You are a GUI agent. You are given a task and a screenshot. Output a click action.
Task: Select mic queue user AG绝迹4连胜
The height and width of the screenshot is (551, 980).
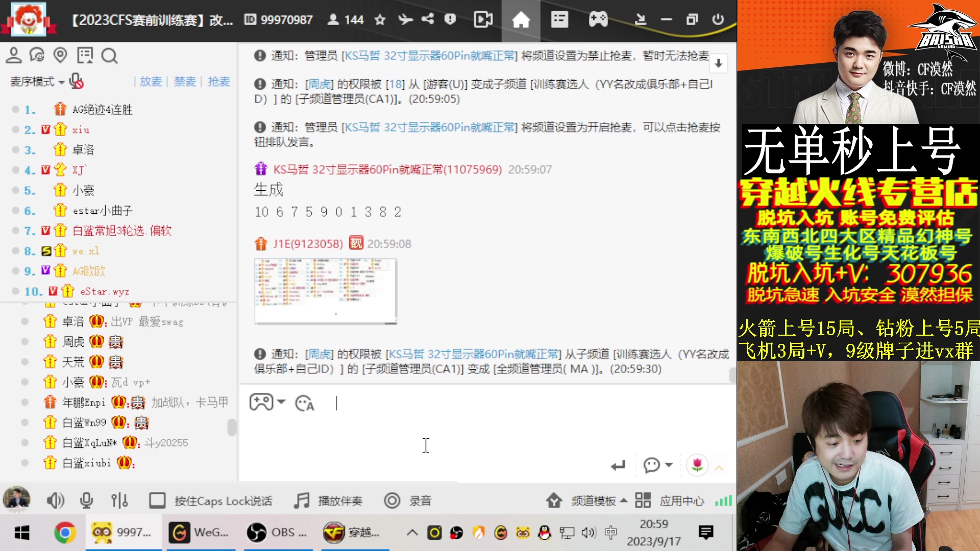click(102, 110)
